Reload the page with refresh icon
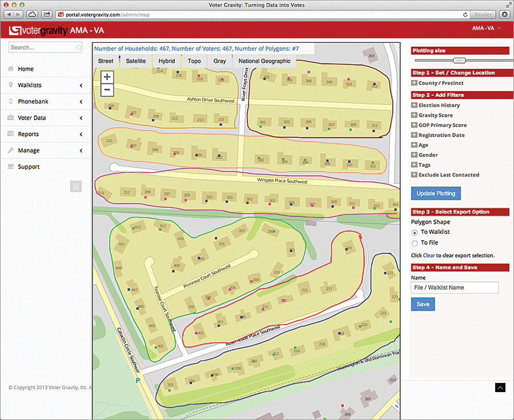The height and width of the screenshot is (420, 514). click(x=465, y=15)
